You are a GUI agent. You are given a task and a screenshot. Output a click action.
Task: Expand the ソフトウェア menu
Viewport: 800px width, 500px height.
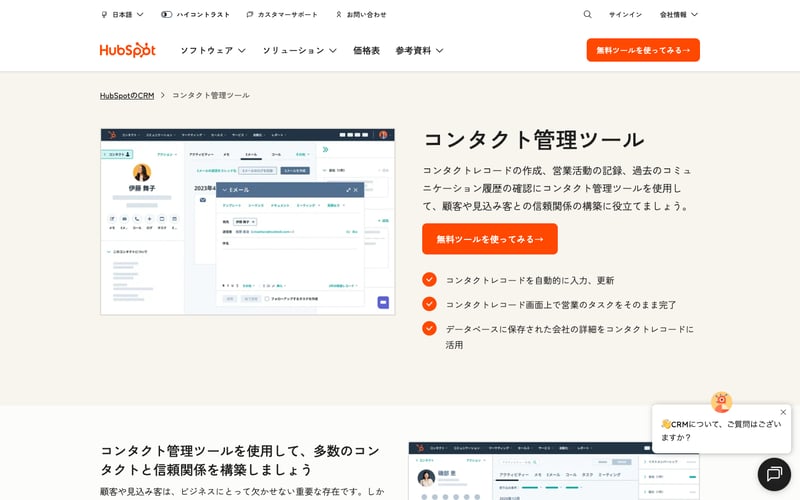(213, 51)
